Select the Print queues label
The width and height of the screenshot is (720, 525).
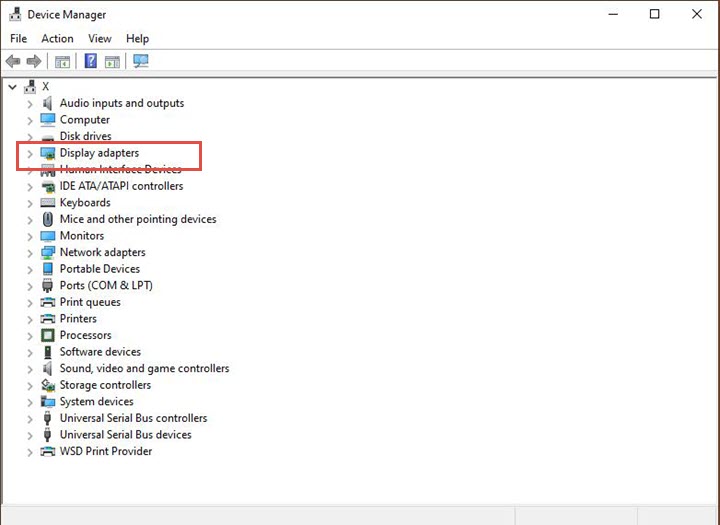90,302
